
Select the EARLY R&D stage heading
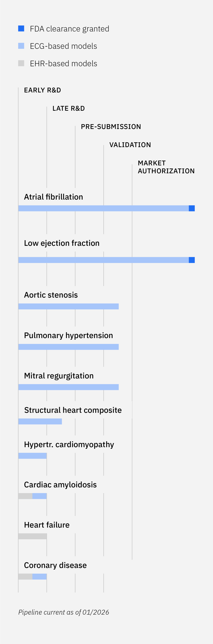pos(42,90)
